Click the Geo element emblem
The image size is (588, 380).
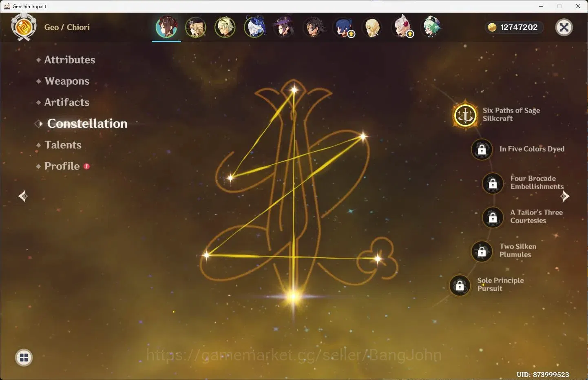point(24,27)
